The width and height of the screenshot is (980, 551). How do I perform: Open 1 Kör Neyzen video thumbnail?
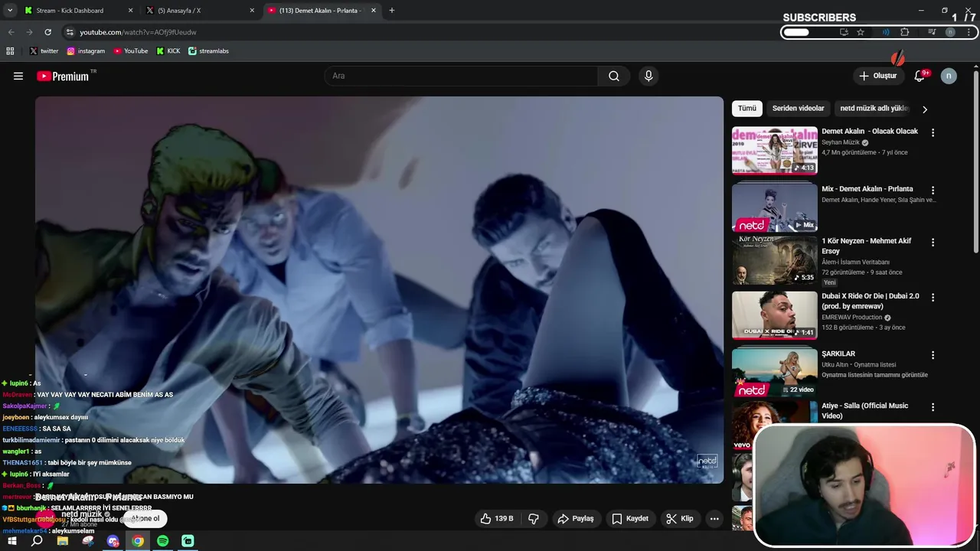775,260
